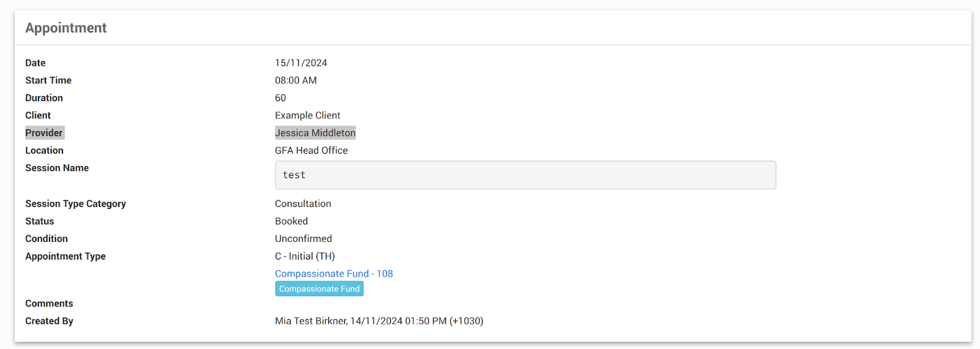Click the blue Compassionate Fund badge

tap(319, 289)
